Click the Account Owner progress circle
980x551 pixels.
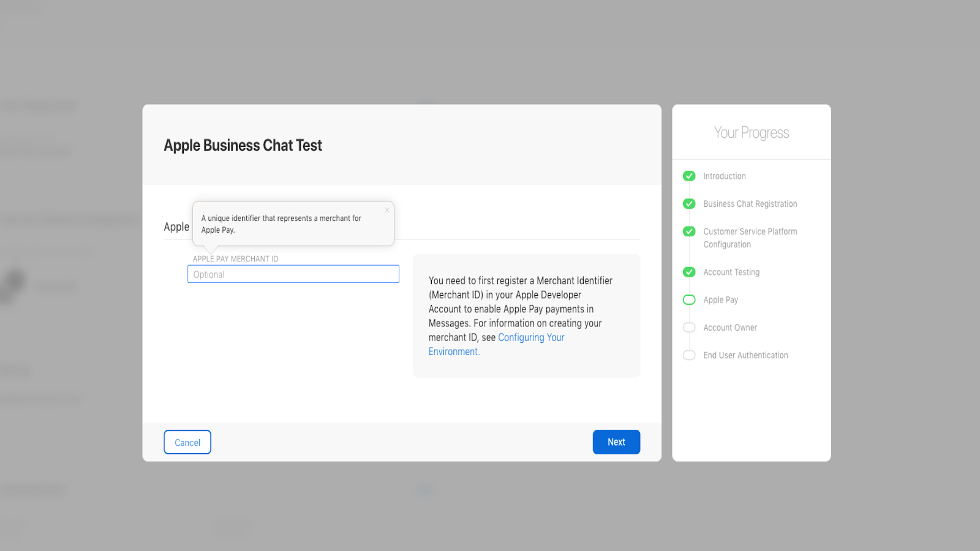(689, 328)
